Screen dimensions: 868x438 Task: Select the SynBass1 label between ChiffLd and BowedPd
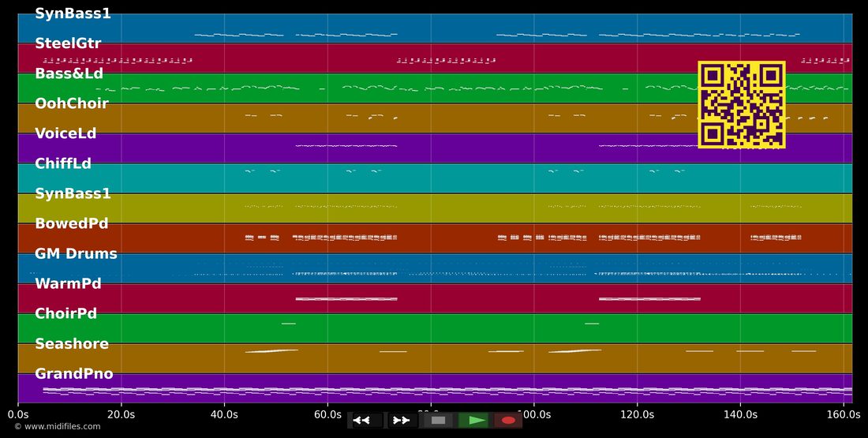click(73, 193)
